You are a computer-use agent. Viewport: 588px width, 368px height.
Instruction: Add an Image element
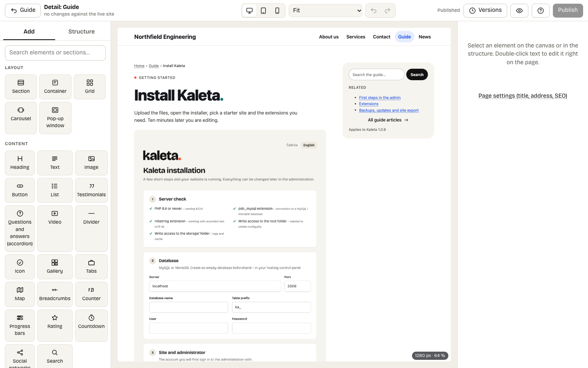point(91,163)
